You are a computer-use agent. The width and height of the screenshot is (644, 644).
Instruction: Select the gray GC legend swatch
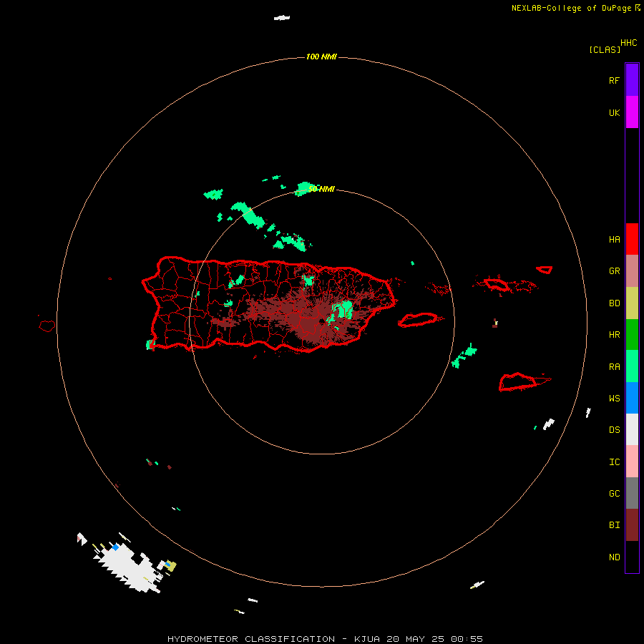click(632, 493)
